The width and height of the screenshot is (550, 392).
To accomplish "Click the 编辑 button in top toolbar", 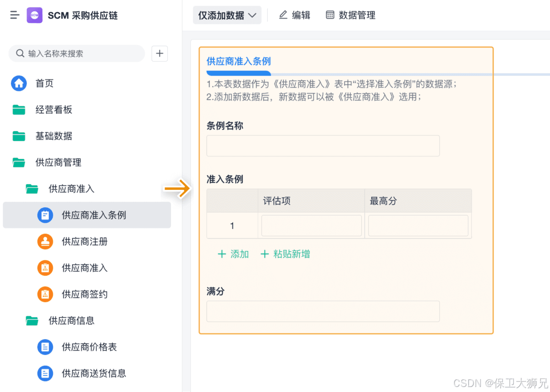I will click(x=295, y=15).
